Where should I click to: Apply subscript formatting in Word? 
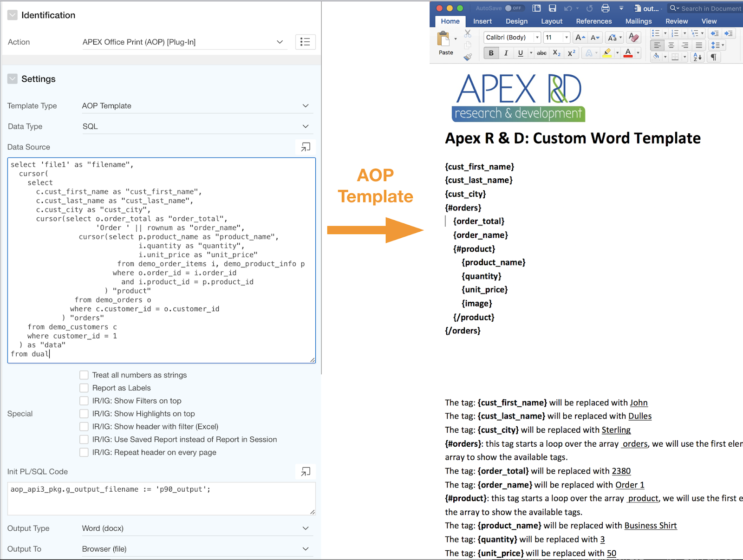556,53
